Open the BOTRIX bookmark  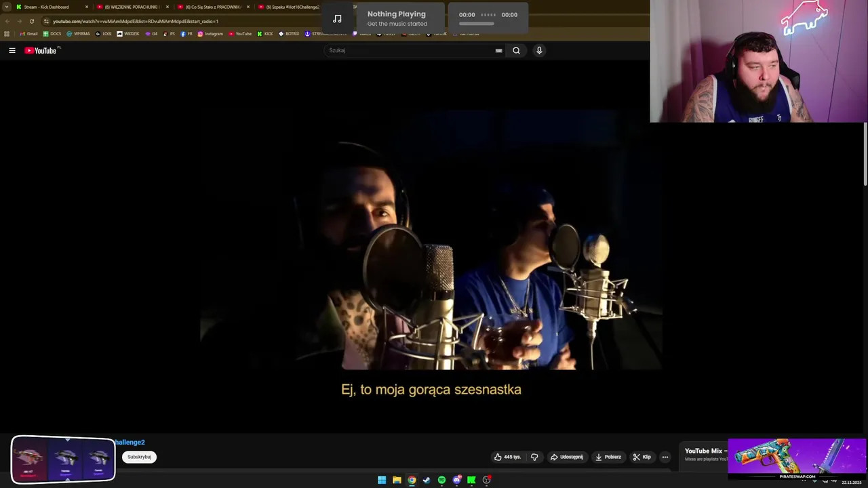pyautogui.click(x=289, y=34)
